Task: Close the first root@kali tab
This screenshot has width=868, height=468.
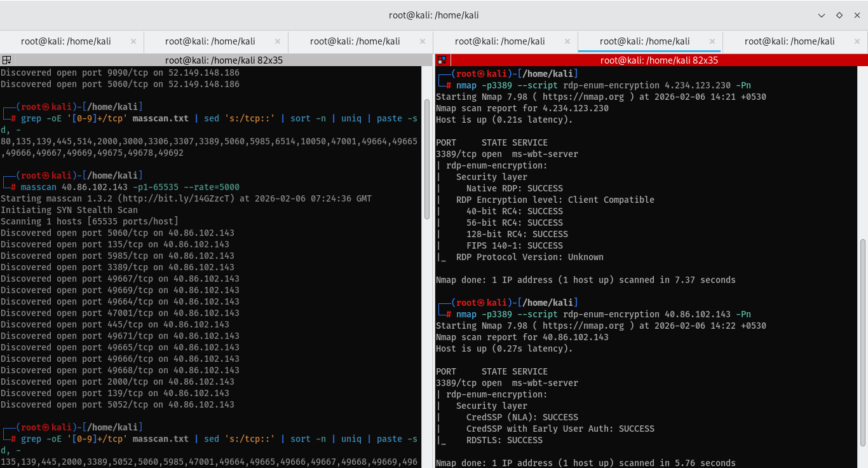Action: (133, 41)
